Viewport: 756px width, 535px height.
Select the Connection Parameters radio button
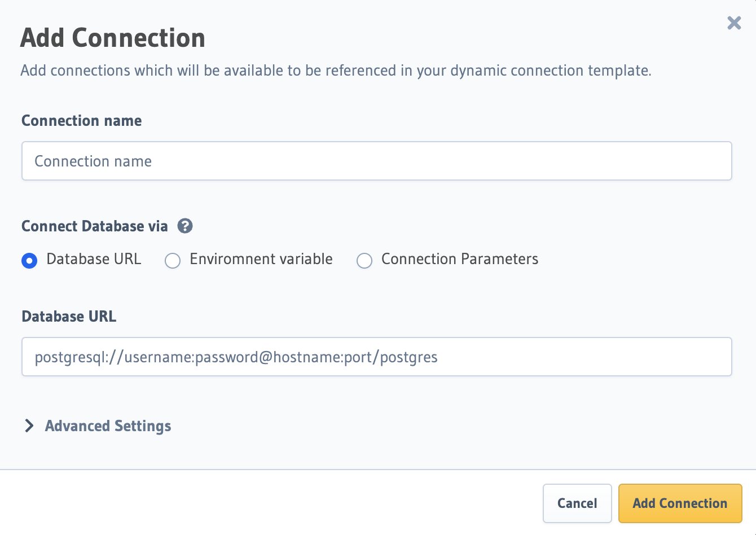[364, 260]
